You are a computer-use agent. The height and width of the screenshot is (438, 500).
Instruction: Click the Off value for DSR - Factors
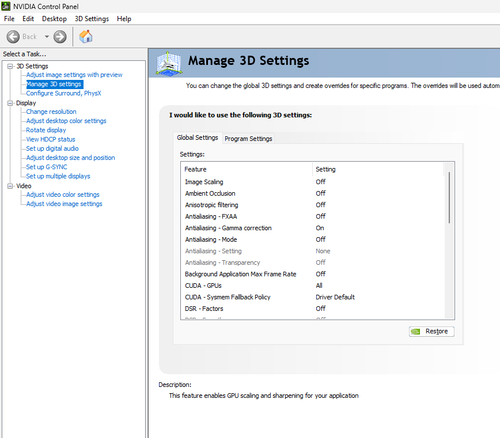point(321,309)
